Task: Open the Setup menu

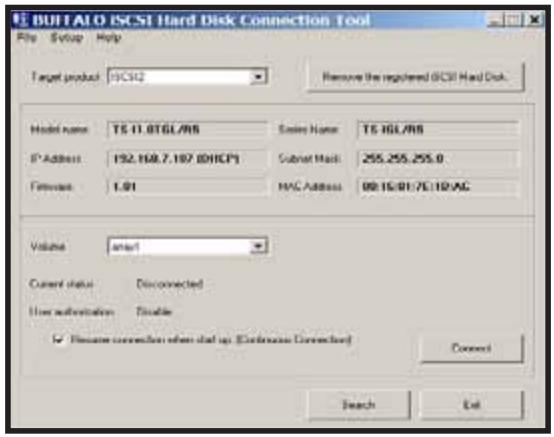Action: pos(67,37)
